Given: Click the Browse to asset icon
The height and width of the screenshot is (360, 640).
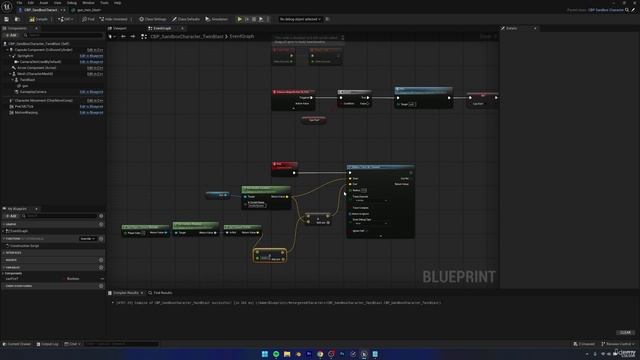Looking at the screenshot, I should click(17, 19).
